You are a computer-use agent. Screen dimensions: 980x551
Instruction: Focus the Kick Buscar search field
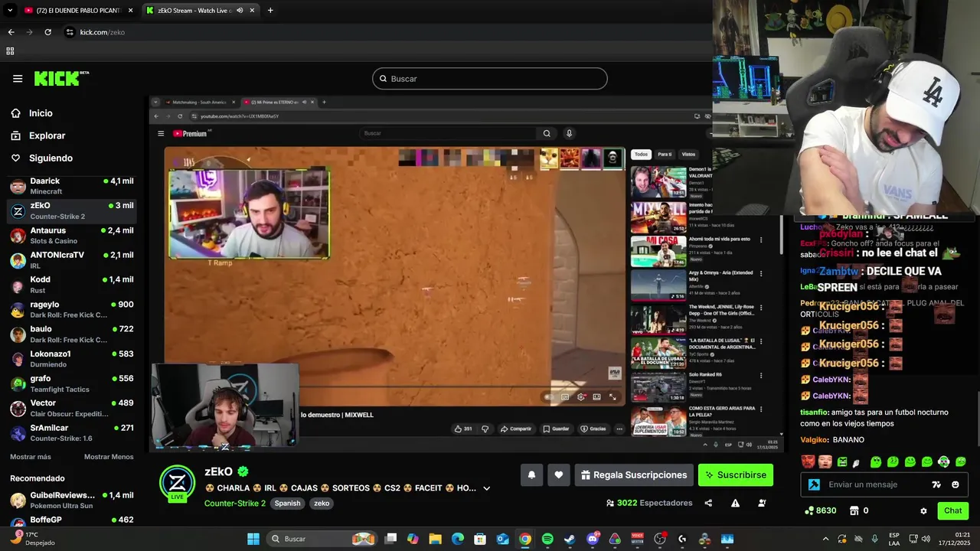(490, 79)
